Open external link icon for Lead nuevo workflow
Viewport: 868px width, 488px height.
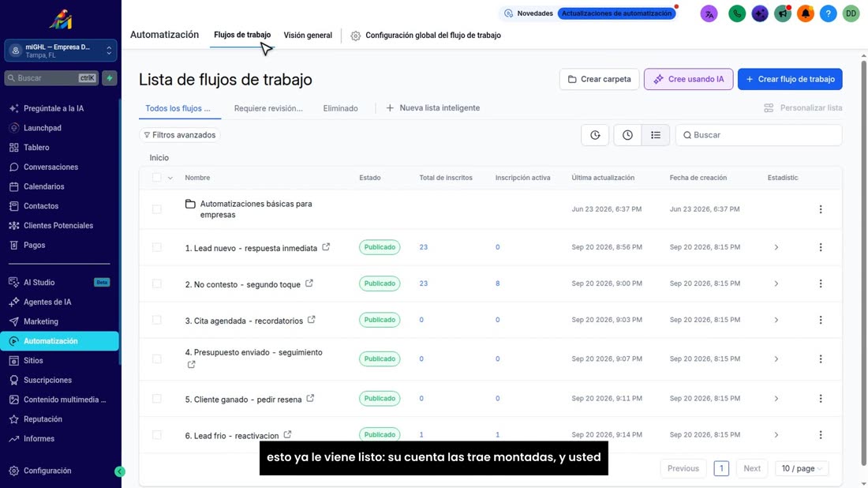click(326, 247)
